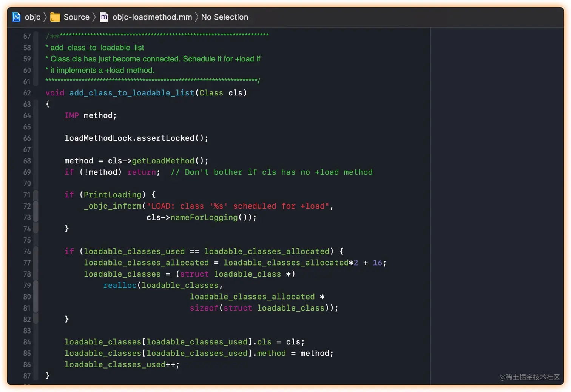Image resolution: width=571 pixels, height=392 pixels.
Task: Click the comment line "* add_class_to_loadable_list"
Action: (95, 48)
